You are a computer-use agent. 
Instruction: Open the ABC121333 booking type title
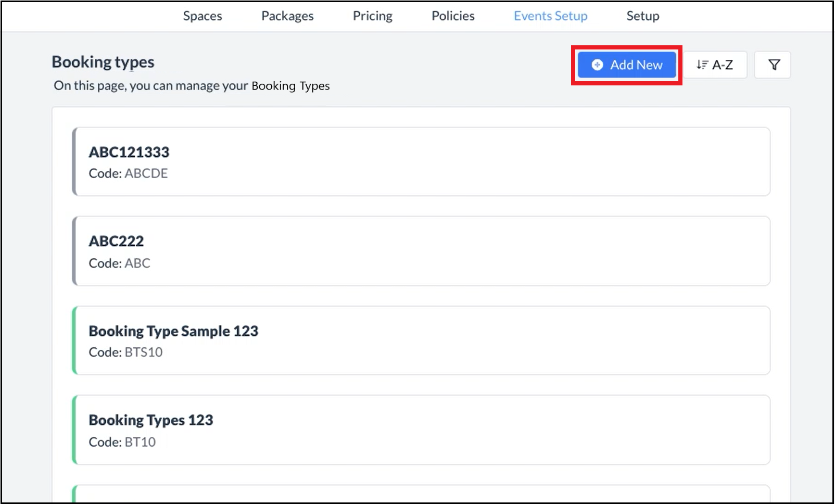point(129,152)
